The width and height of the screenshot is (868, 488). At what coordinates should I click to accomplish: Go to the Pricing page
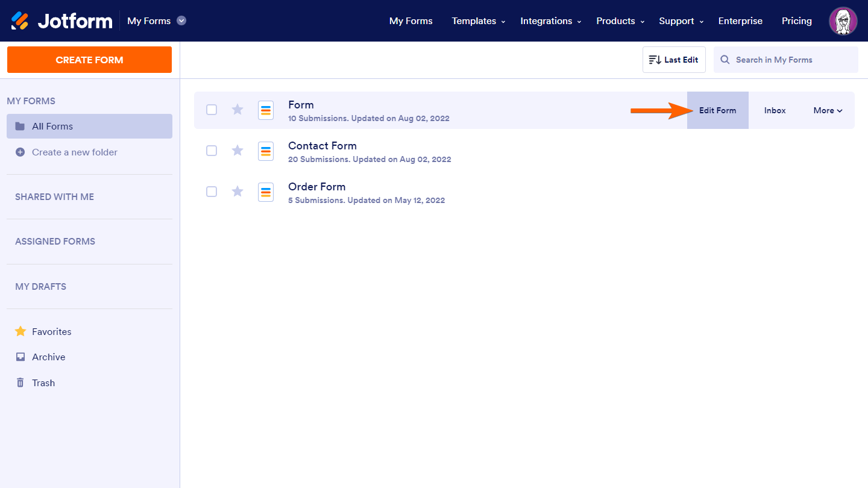coord(797,21)
